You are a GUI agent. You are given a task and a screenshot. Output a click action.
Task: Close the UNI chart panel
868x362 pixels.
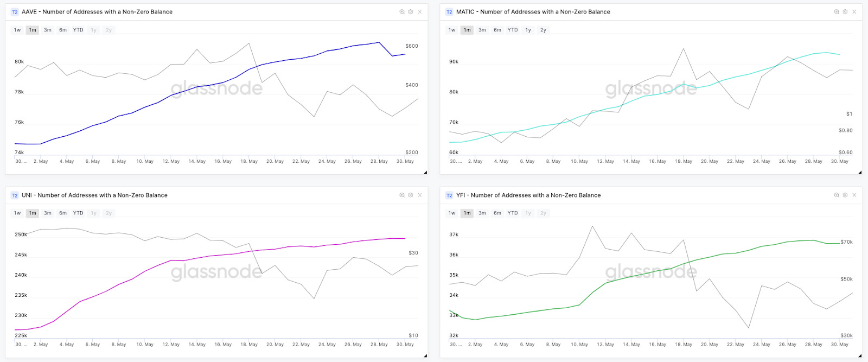point(420,195)
